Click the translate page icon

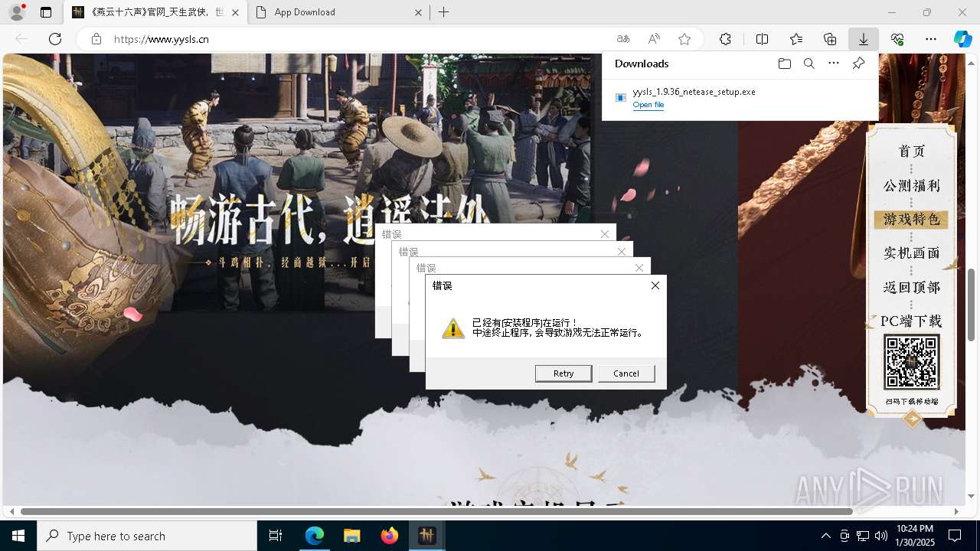coord(623,39)
